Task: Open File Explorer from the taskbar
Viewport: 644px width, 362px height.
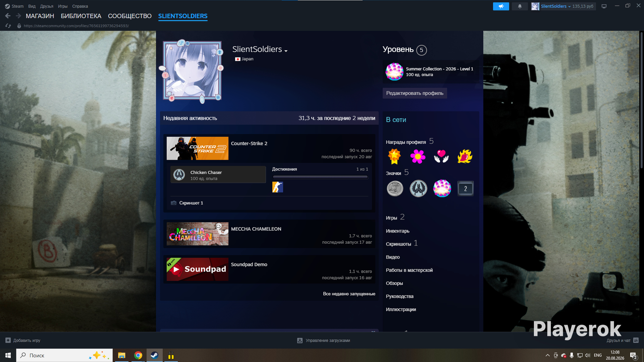Action: (x=122, y=355)
